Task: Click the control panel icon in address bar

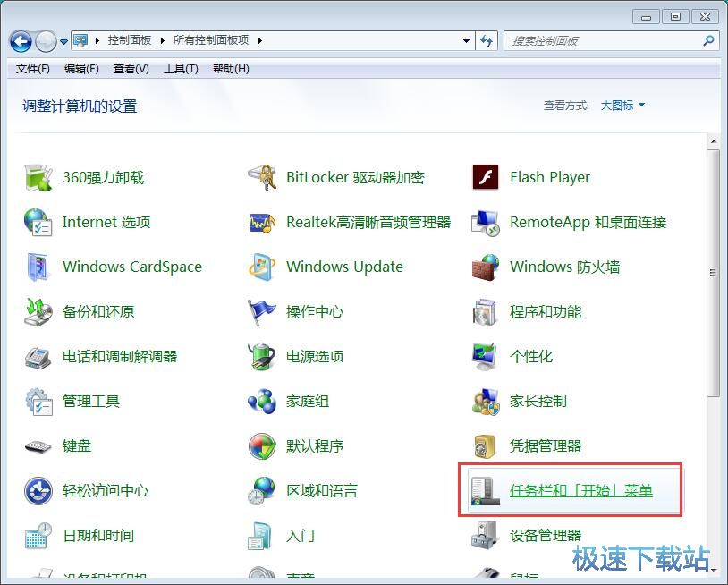Action: 80,40
